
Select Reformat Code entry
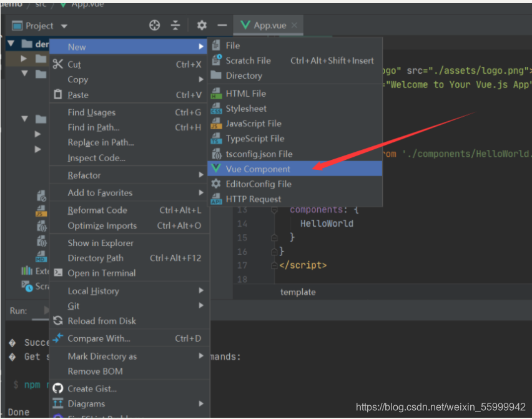(x=128, y=210)
